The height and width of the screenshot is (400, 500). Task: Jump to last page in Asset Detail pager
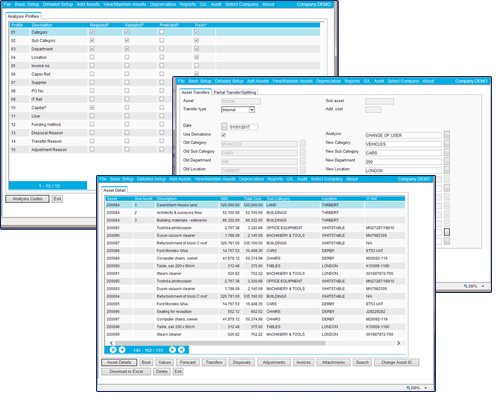point(181,350)
